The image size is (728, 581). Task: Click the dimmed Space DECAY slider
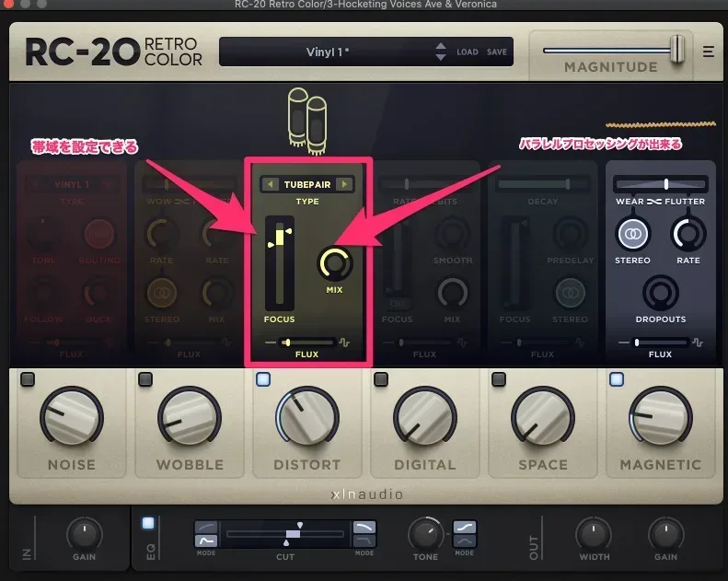click(x=543, y=184)
